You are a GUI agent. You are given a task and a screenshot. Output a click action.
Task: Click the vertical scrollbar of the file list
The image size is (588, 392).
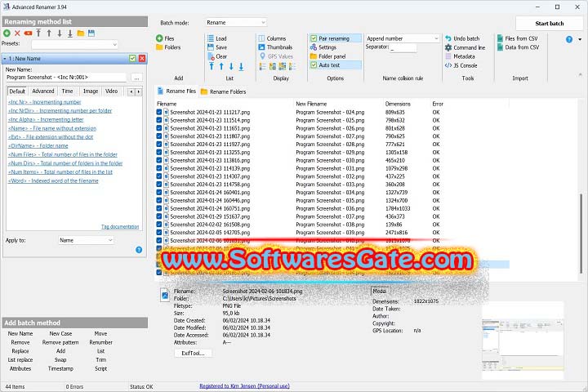pos(581,233)
